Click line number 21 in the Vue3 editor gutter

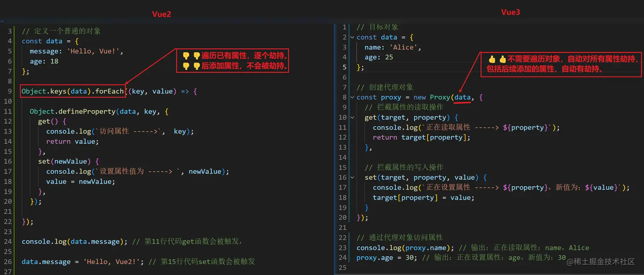pos(343,228)
